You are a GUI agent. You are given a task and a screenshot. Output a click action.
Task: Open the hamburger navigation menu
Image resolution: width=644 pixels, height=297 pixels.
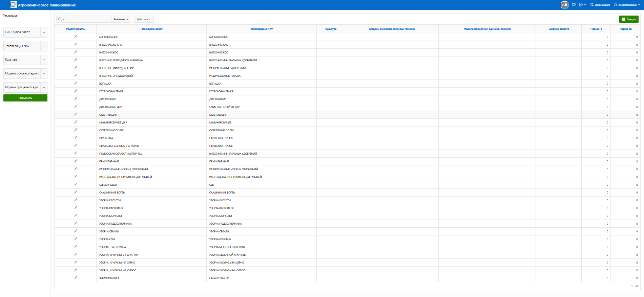click(x=5, y=5)
